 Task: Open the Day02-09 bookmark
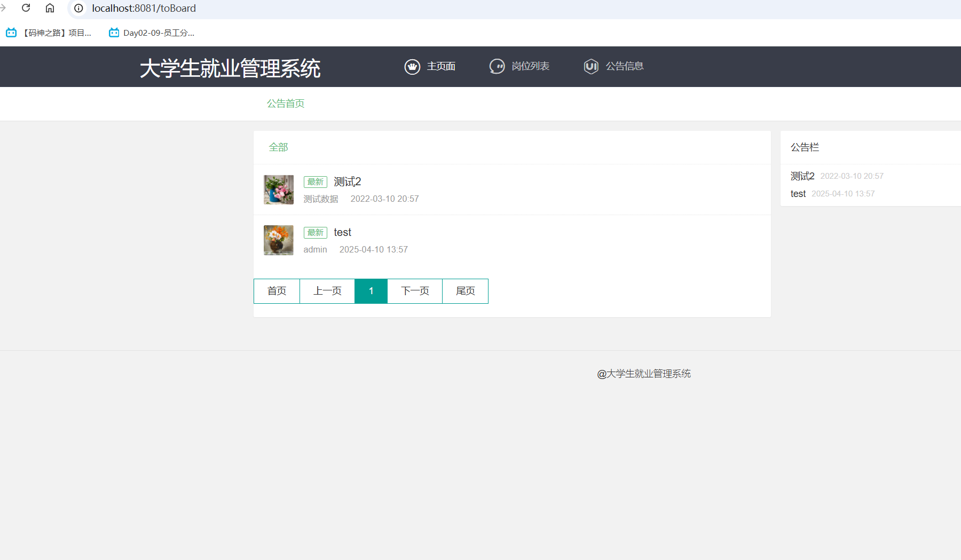click(152, 33)
